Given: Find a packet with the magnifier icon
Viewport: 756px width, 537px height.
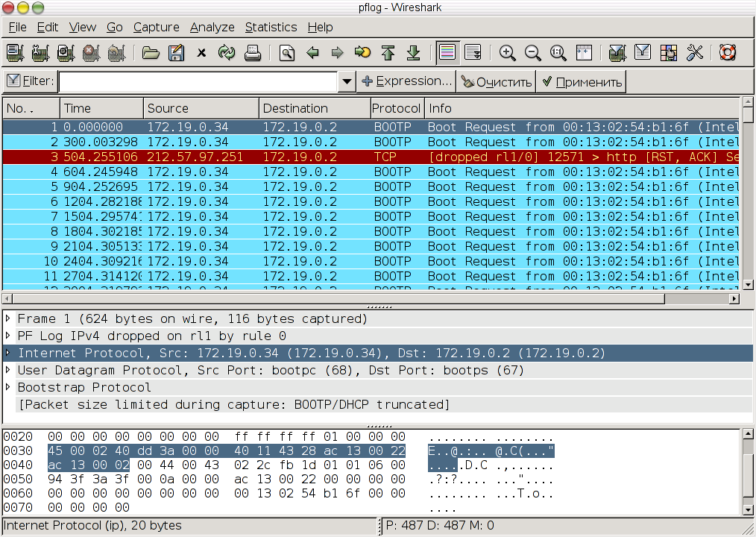Looking at the screenshot, I should click(x=287, y=53).
